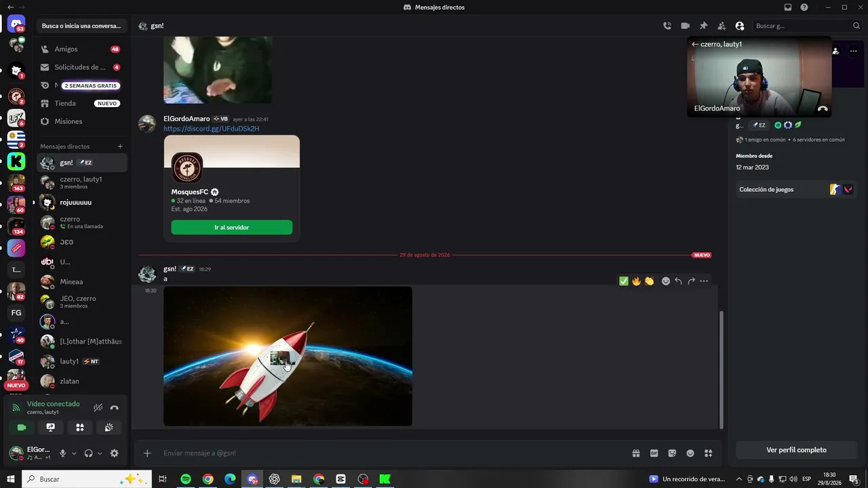
Task: Open Discord help icon
Action: 804,7
